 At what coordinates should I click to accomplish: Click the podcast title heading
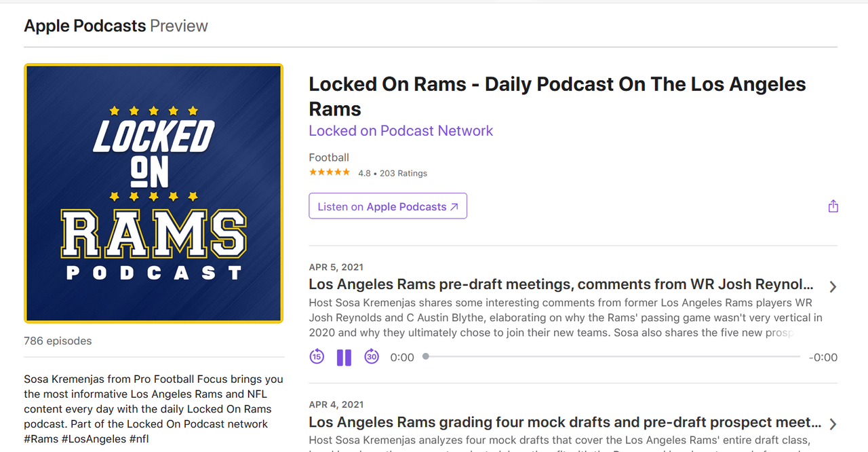coord(557,96)
